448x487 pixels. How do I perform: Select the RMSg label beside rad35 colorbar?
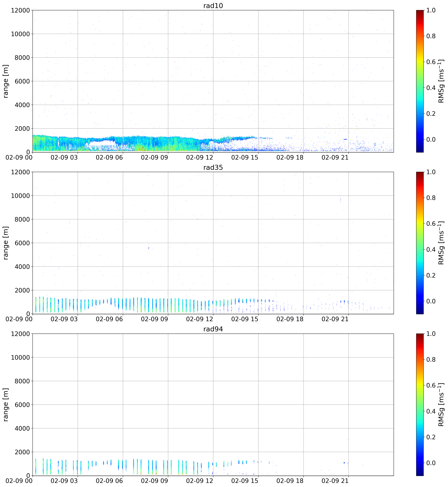point(441,243)
